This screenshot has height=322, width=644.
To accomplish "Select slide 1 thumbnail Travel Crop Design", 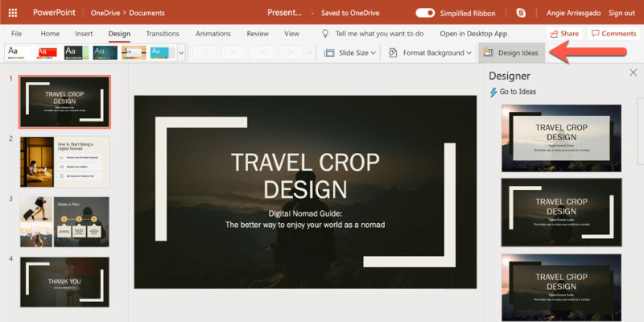I will point(64,102).
